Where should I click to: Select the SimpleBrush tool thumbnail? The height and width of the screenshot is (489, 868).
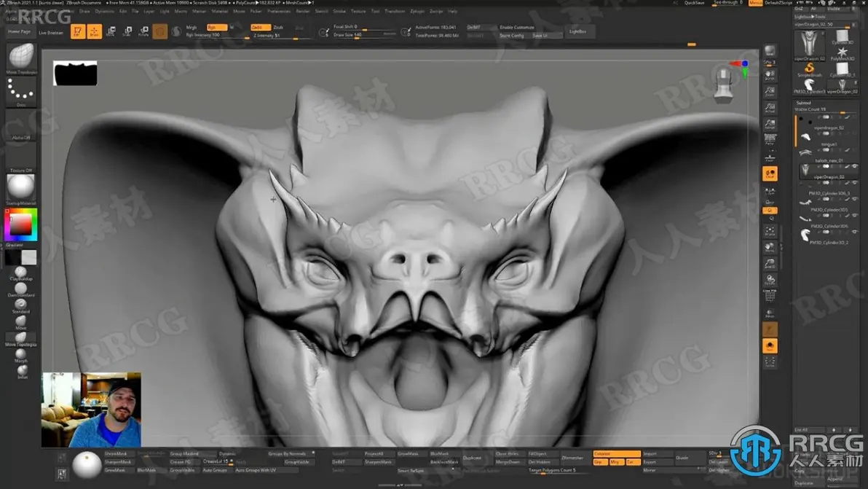click(x=809, y=70)
